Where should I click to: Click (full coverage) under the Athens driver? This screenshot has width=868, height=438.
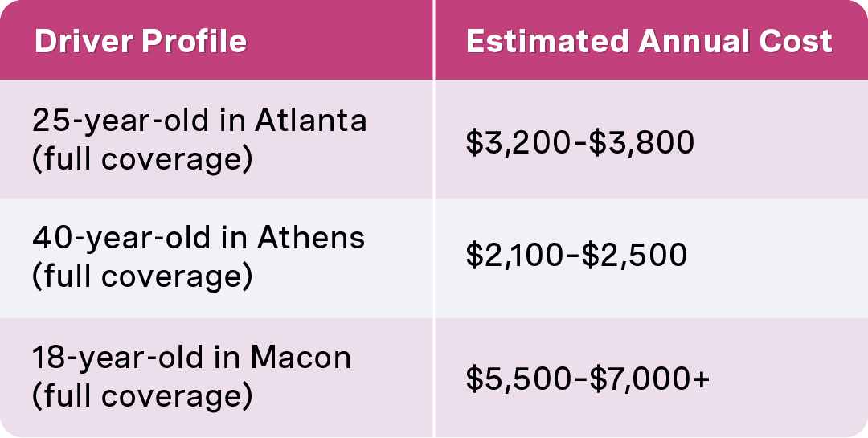pyautogui.click(x=142, y=277)
